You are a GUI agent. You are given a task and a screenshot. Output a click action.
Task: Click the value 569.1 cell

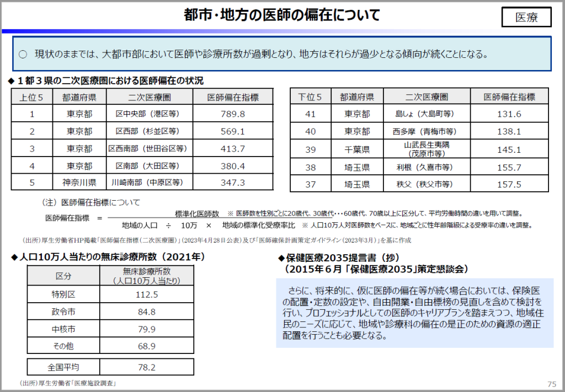pos(233,131)
